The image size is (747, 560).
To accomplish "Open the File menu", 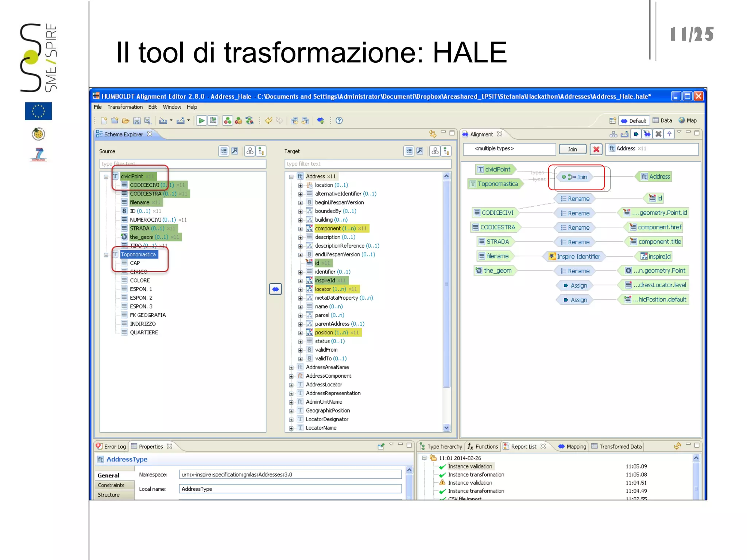I will pyautogui.click(x=98, y=107).
